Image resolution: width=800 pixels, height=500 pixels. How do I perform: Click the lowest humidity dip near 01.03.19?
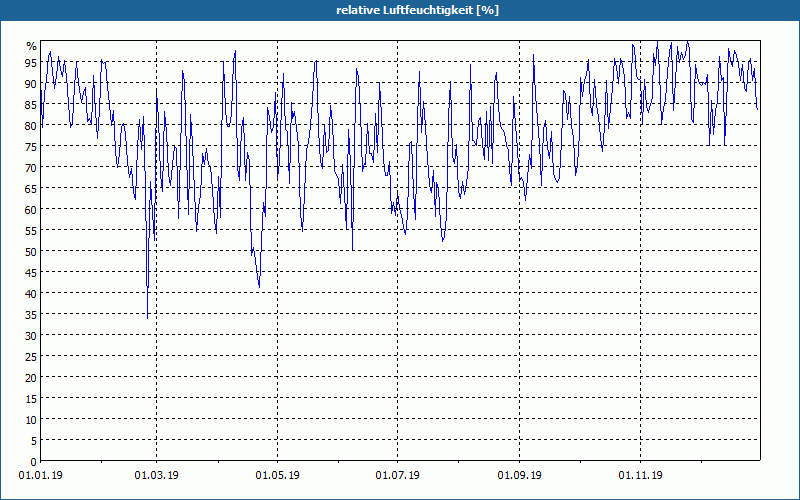pyautogui.click(x=147, y=317)
